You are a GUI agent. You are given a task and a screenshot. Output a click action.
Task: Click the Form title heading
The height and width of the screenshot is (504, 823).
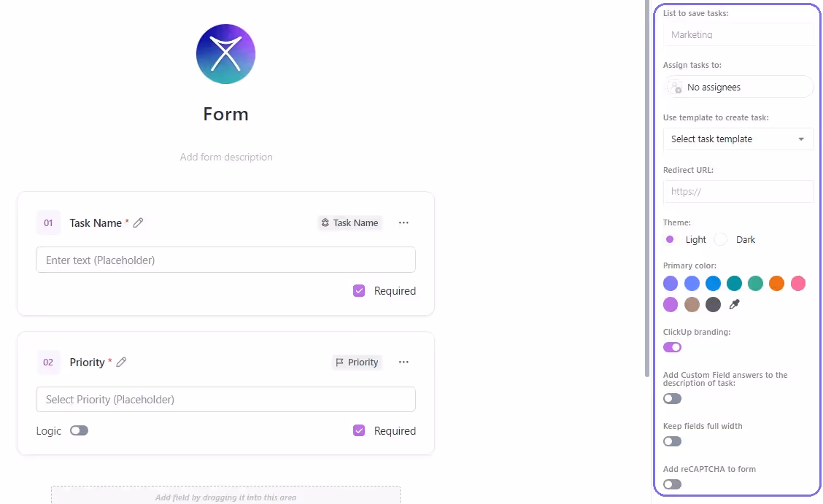[225, 114]
